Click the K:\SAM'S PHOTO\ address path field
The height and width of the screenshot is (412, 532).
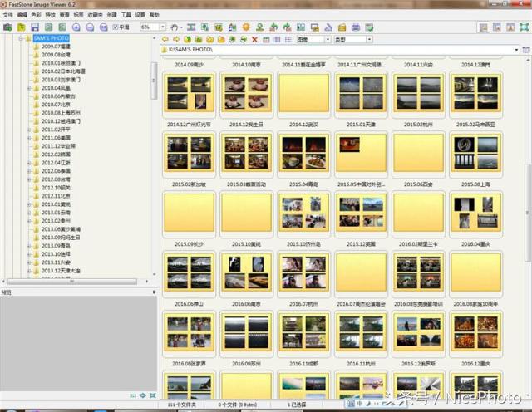point(332,50)
